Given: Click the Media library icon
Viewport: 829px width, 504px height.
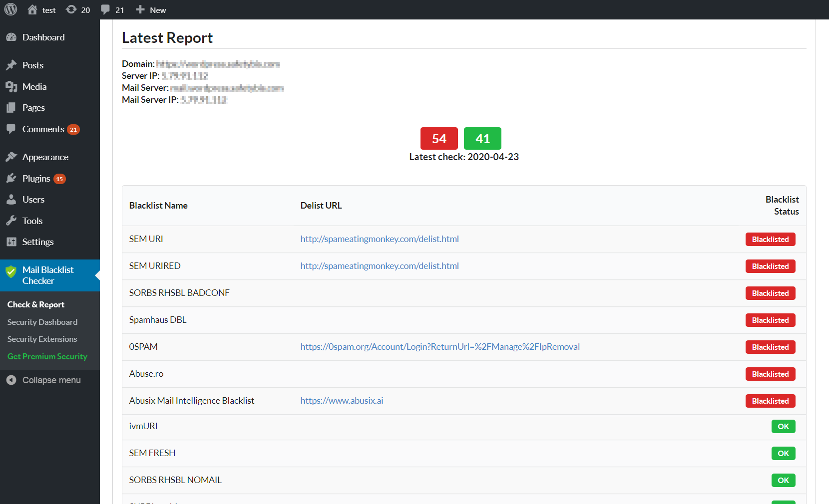Looking at the screenshot, I should [11, 86].
